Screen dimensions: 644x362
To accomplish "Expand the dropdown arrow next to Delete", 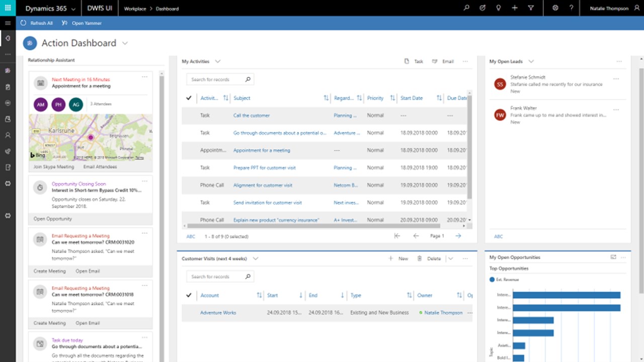I will [x=450, y=258].
